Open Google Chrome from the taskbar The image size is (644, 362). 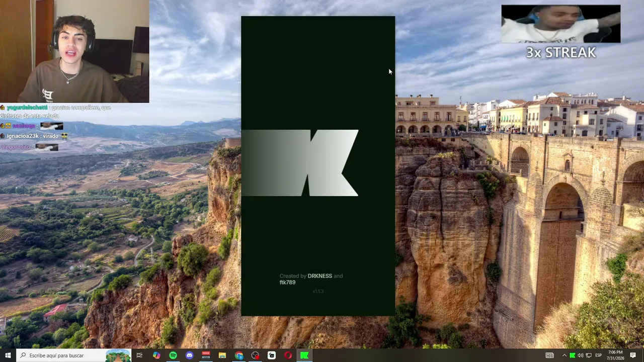click(239, 355)
